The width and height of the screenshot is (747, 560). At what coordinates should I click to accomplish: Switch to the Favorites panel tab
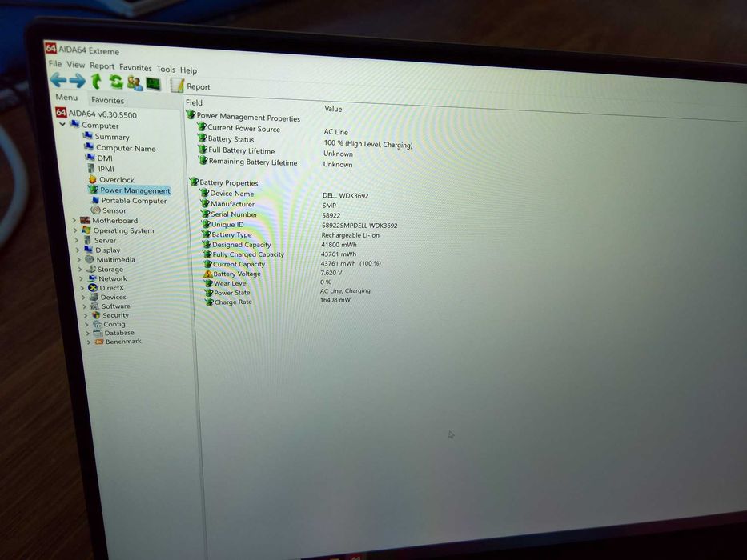point(107,100)
